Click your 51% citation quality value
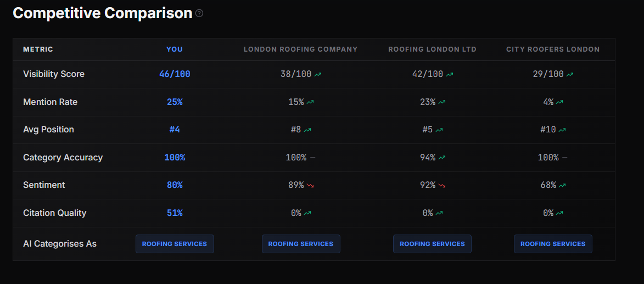 175,213
